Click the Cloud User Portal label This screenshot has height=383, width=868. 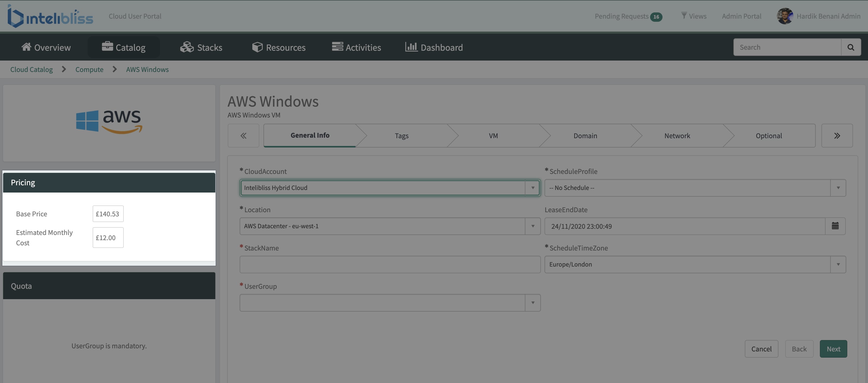click(x=135, y=16)
